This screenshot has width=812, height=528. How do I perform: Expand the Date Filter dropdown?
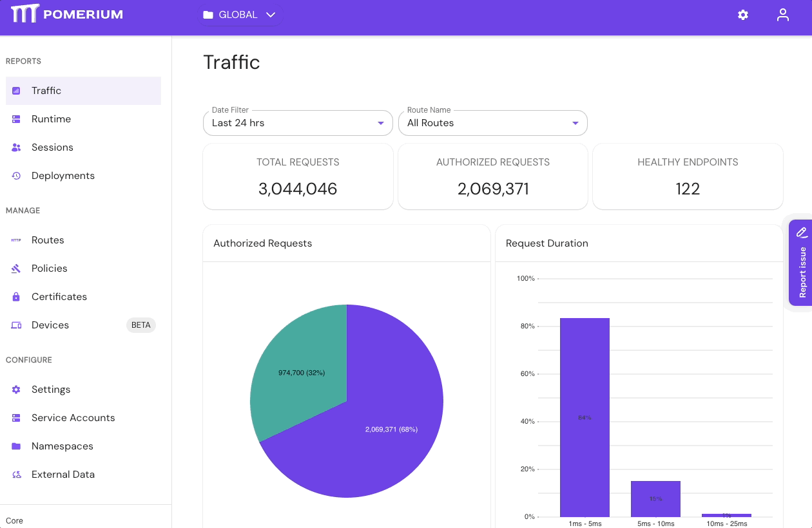point(298,123)
